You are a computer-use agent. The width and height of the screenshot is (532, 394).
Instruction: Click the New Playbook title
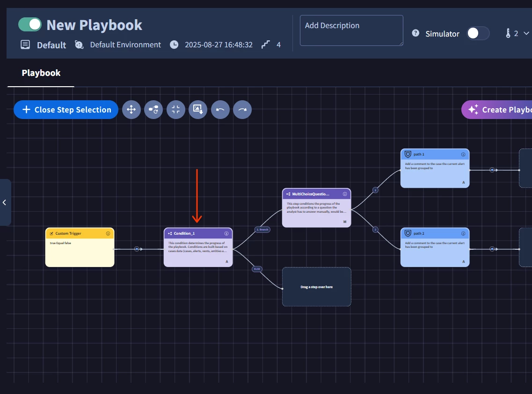[x=95, y=25]
